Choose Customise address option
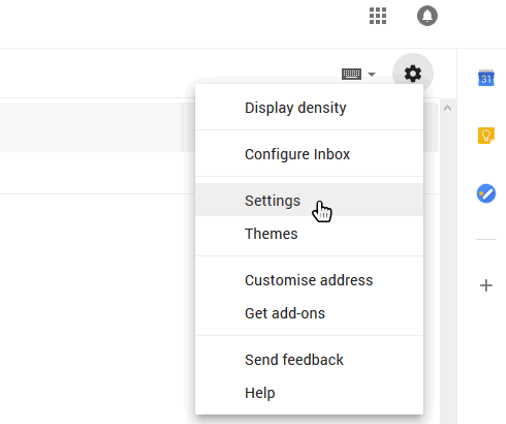This screenshot has height=424, width=506. pyautogui.click(x=309, y=280)
